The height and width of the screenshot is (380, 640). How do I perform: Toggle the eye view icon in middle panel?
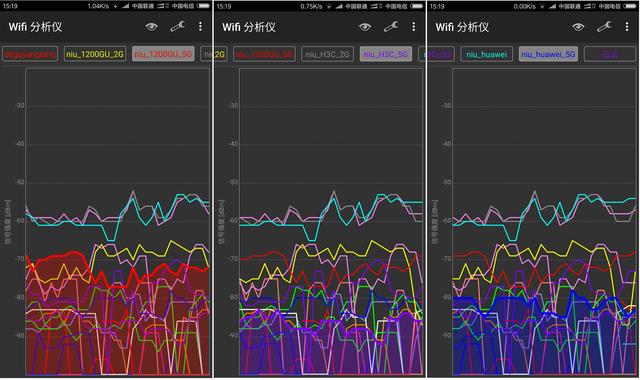(365, 27)
